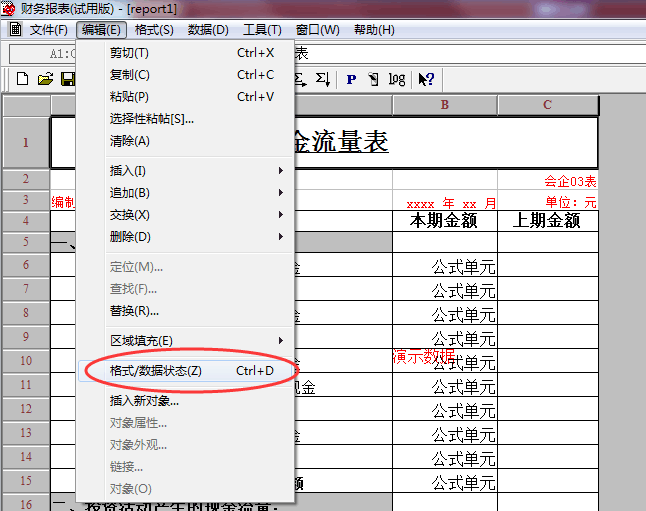Viewport: 646px width, 511px height.
Task: Click the select-all corner of the grid
Action: [26, 105]
